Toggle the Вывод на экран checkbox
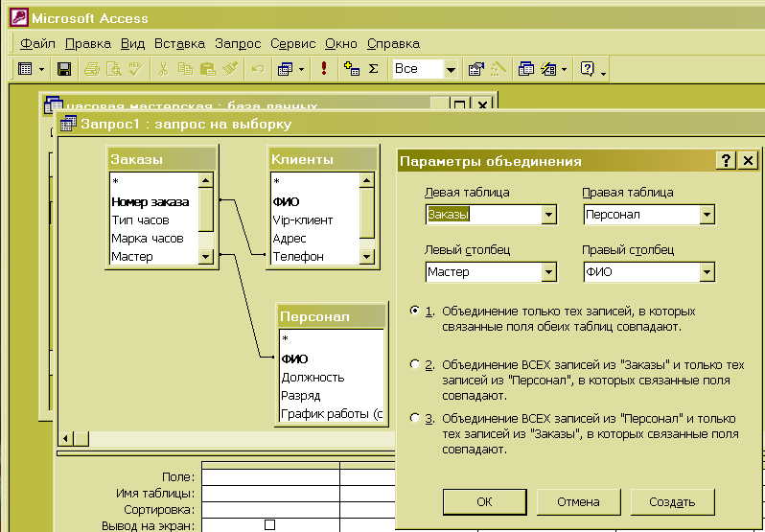765x532 pixels. tap(269, 524)
